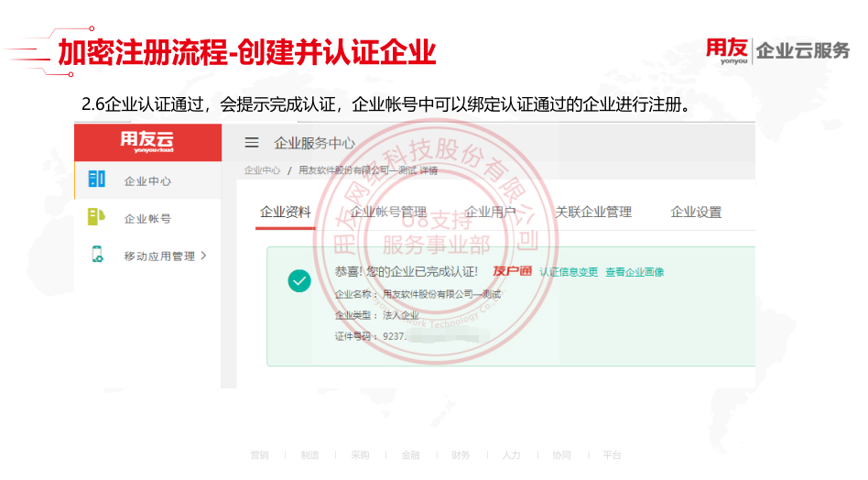Click the footer word 营销
This screenshot has height=480, width=868.
[260, 455]
